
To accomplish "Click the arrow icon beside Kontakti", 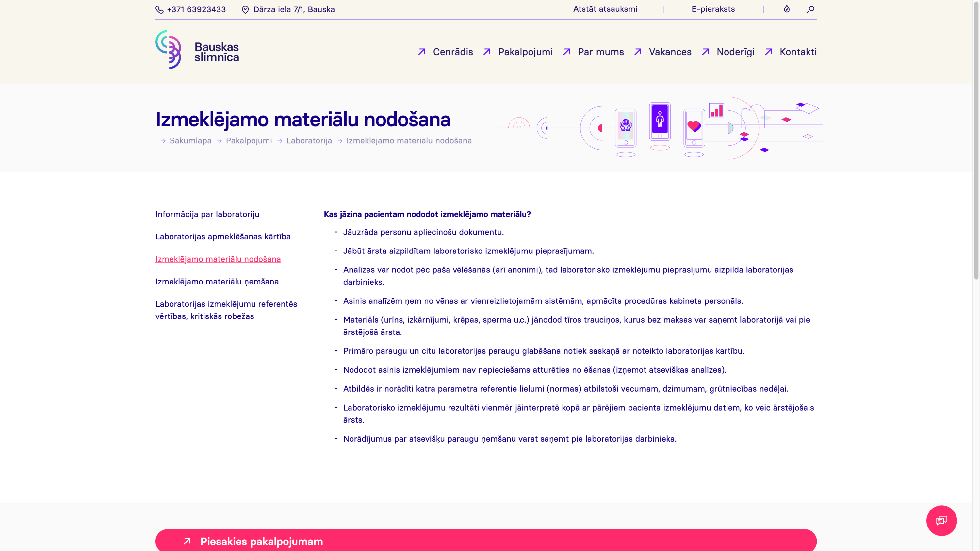I will tap(768, 52).
